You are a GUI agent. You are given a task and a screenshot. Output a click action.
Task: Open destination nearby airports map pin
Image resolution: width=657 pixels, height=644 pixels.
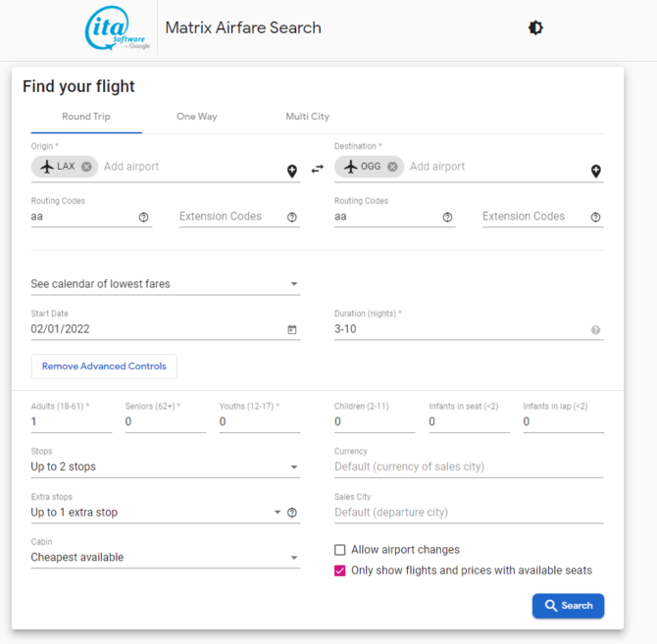point(595,171)
